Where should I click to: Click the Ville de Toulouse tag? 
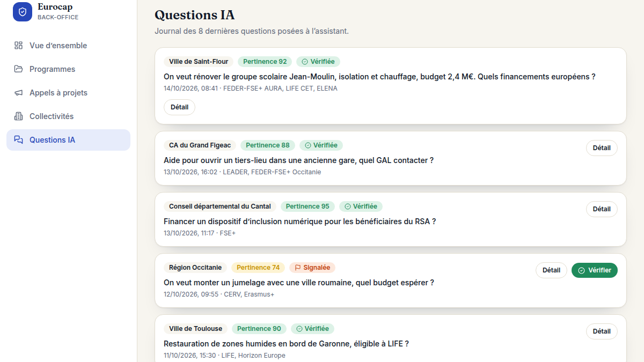click(x=196, y=329)
